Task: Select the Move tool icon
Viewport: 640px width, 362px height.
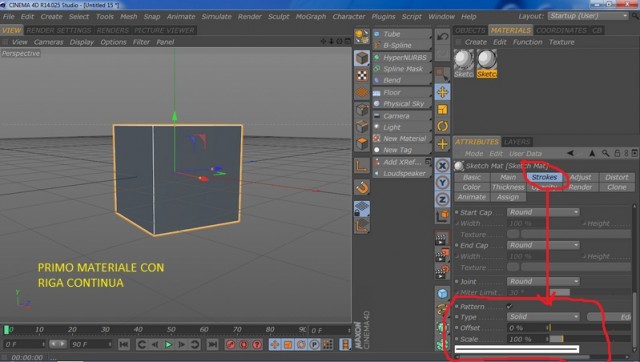Action: (x=442, y=92)
